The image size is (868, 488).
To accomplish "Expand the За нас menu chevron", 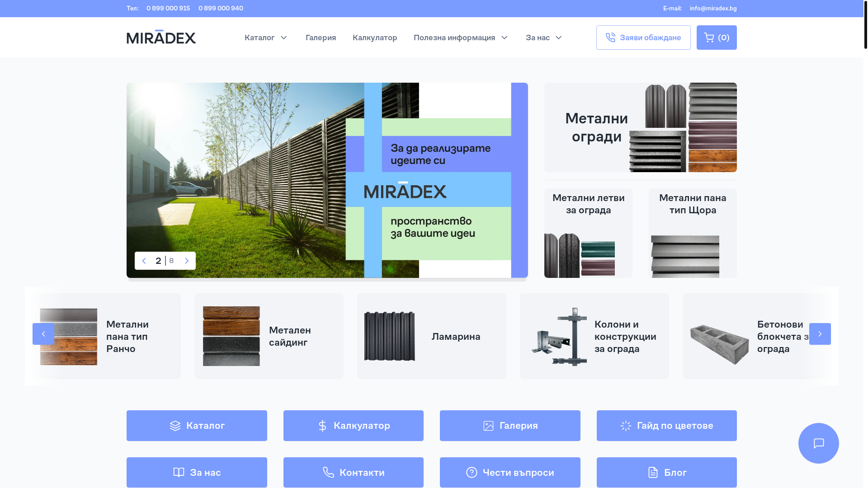I will [559, 38].
